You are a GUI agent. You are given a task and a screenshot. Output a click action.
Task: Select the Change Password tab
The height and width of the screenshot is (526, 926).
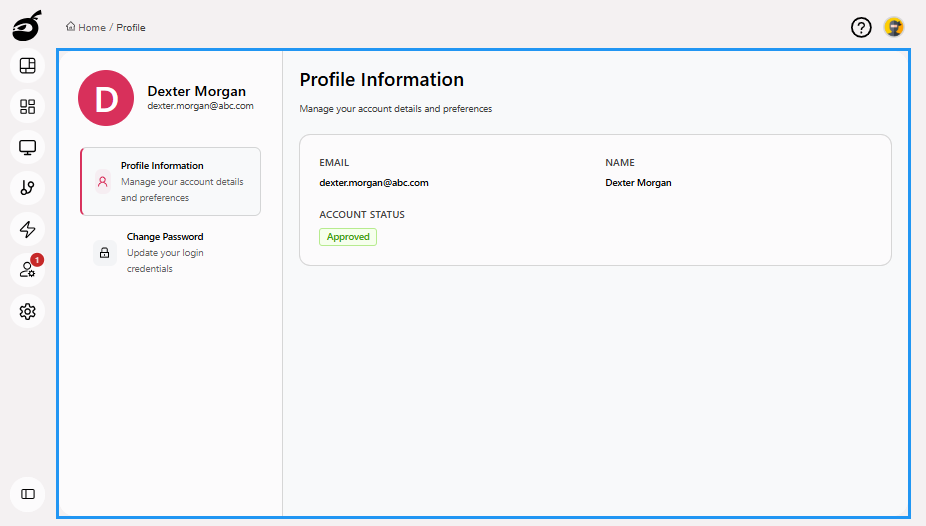tap(171, 252)
